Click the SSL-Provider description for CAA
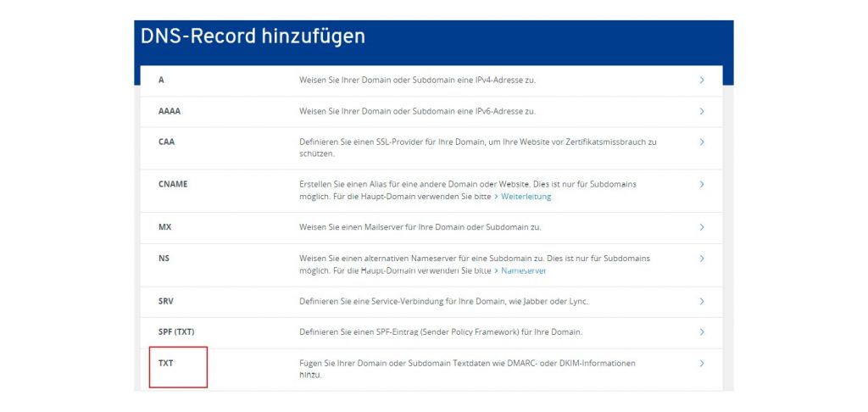Viewport: 868px width, 412px height. click(478, 148)
